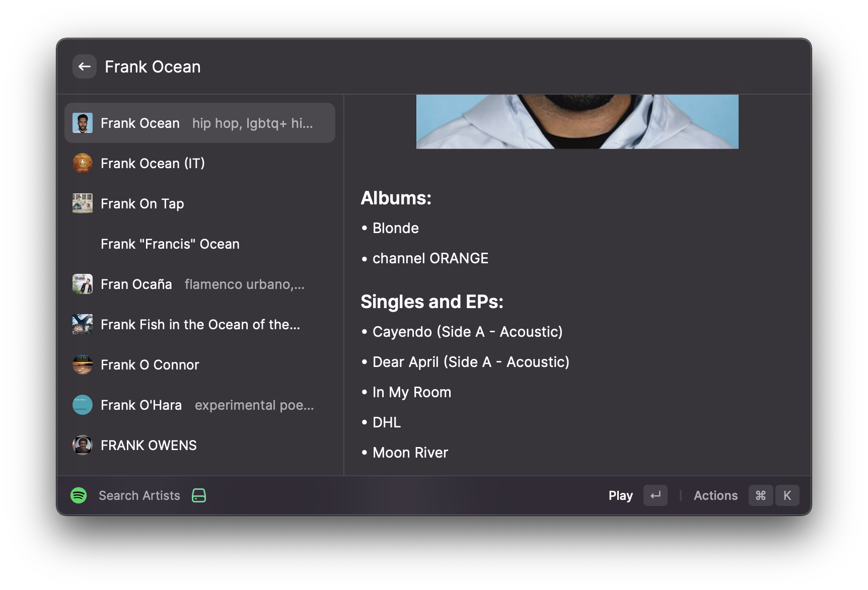Click the Blonde album entry
The height and width of the screenshot is (590, 868).
[x=396, y=228]
